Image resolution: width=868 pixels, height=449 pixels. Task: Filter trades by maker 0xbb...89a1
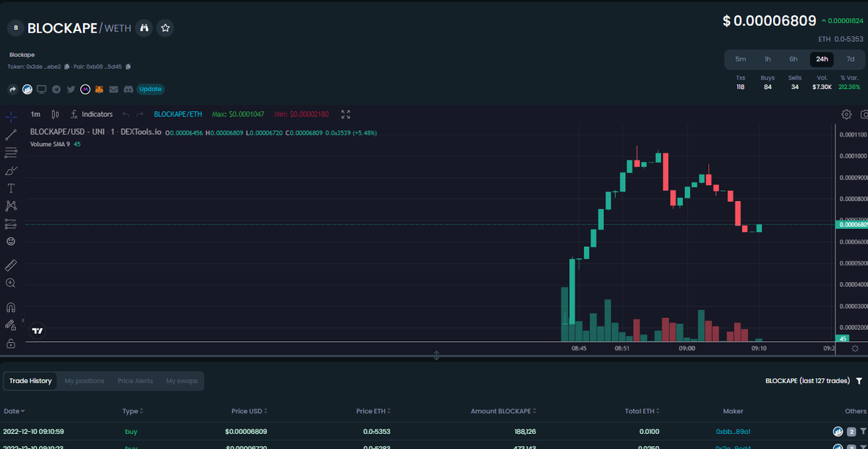pyautogui.click(x=863, y=432)
